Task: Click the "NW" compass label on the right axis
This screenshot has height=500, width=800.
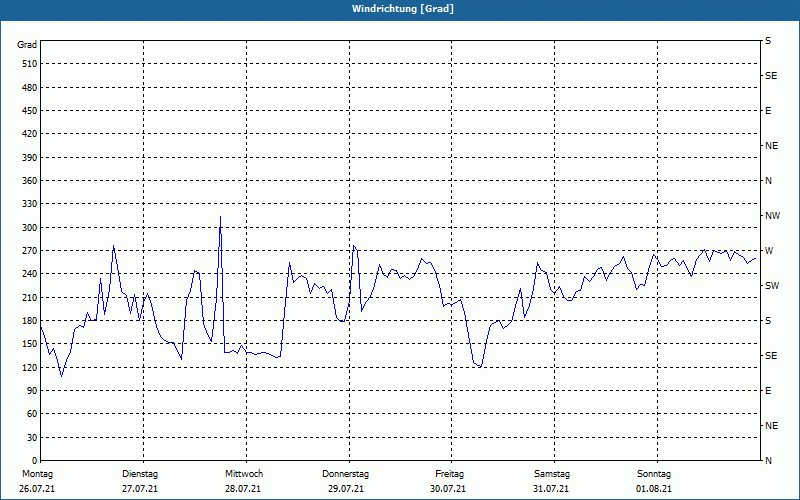Action: pos(772,216)
